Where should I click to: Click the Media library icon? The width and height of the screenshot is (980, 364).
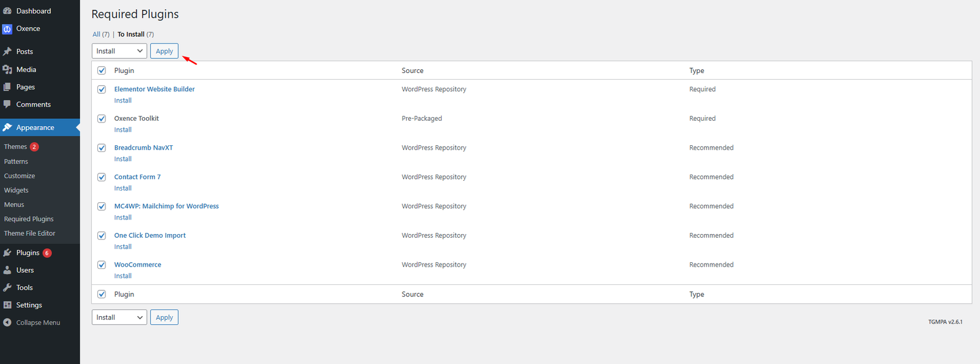[x=7, y=69]
